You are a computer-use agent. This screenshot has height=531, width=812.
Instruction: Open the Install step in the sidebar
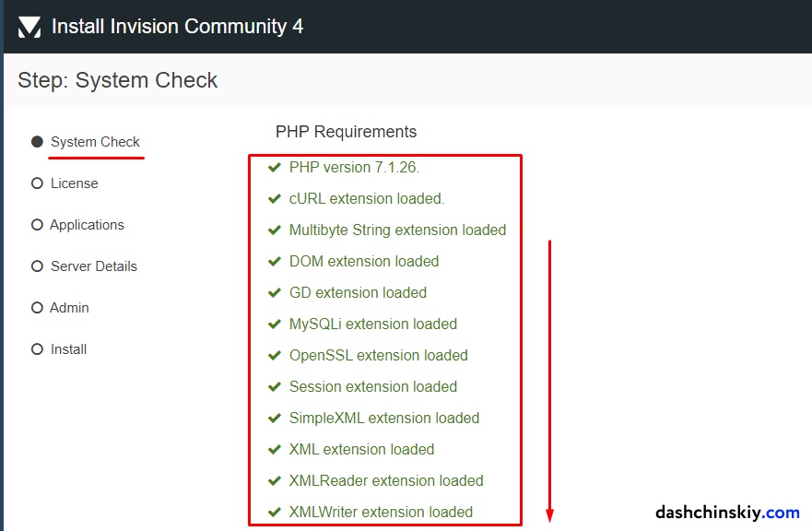point(37,348)
